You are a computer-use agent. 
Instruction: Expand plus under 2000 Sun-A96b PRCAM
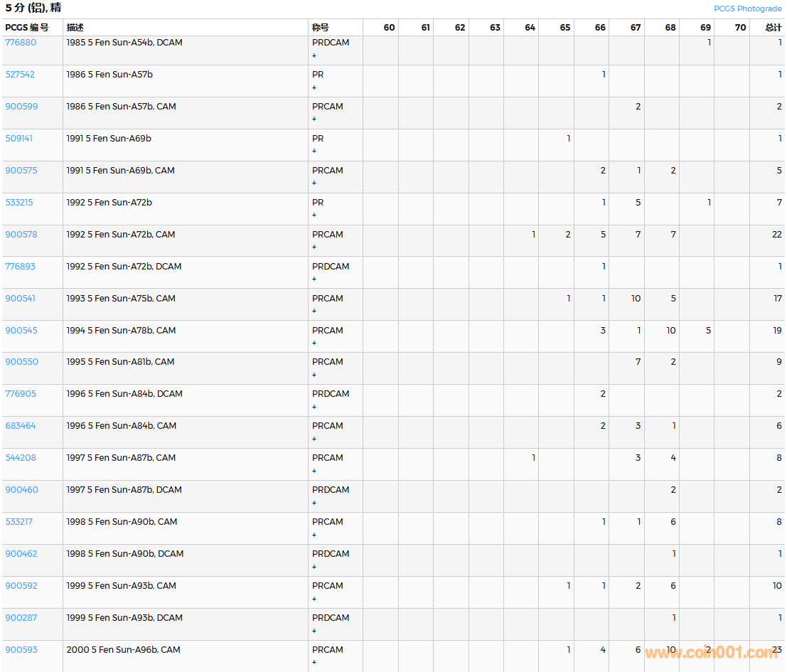coord(314,663)
